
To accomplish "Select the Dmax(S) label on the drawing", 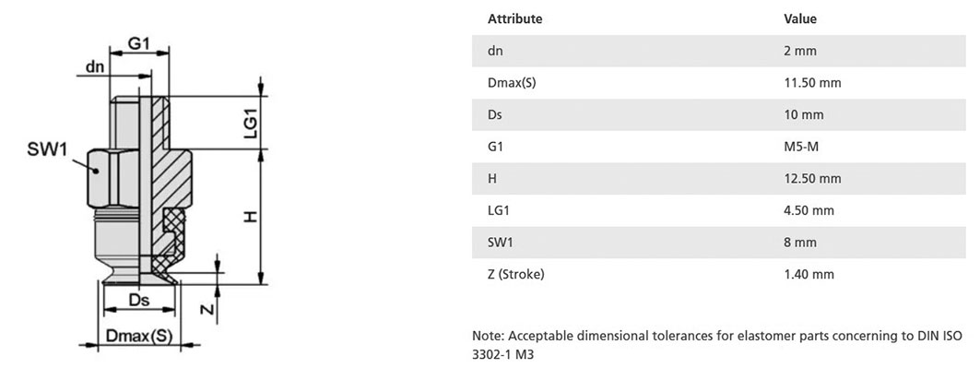I will click(139, 336).
